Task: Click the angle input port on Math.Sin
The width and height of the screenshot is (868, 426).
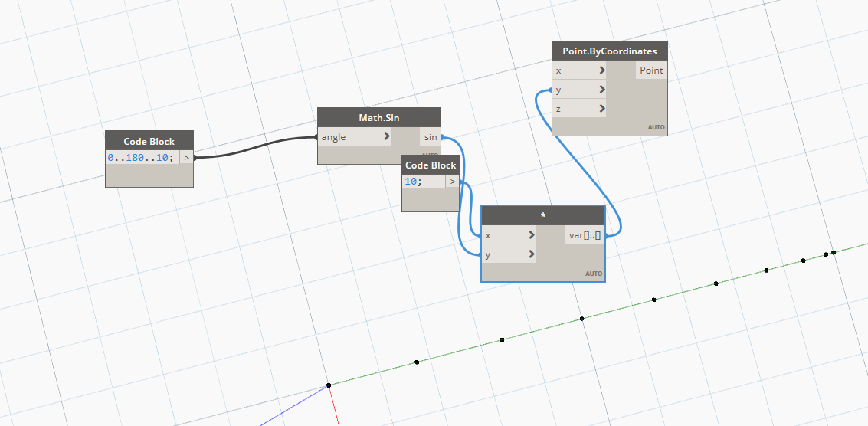Action: click(354, 137)
